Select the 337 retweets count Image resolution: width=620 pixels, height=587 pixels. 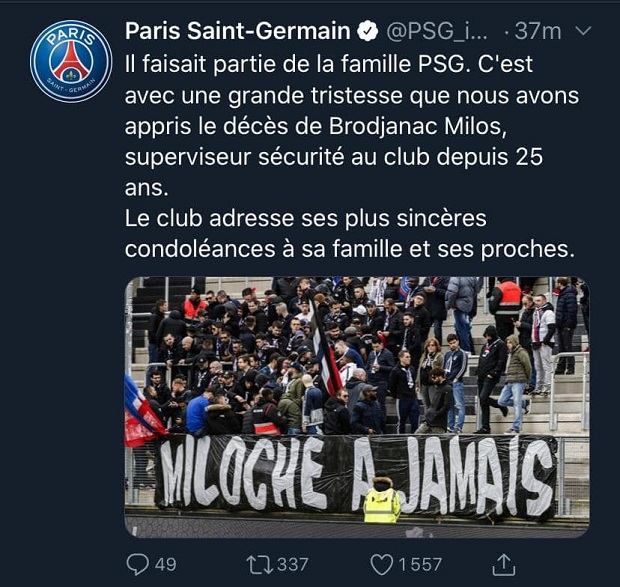tap(292, 565)
